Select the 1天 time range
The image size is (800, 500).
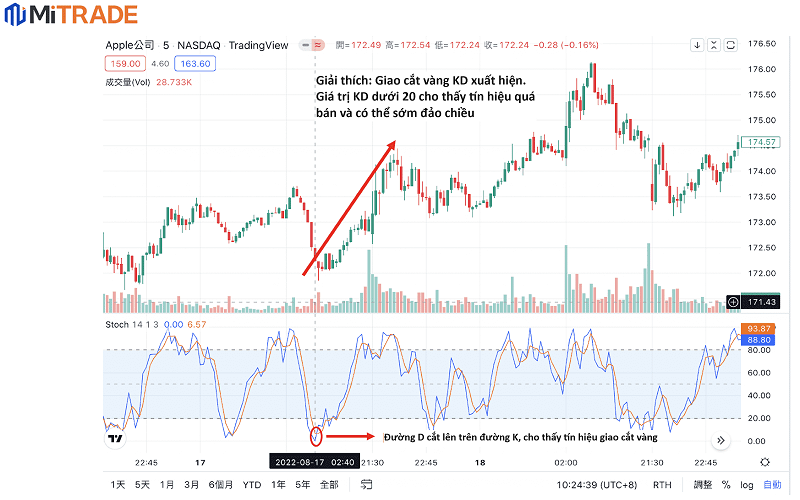(x=117, y=484)
